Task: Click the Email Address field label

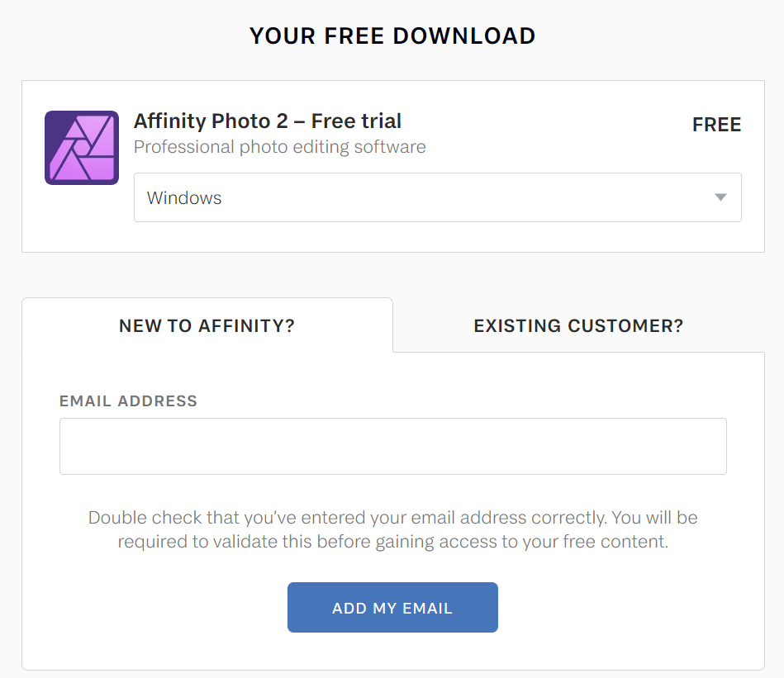Action: [x=128, y=401]
